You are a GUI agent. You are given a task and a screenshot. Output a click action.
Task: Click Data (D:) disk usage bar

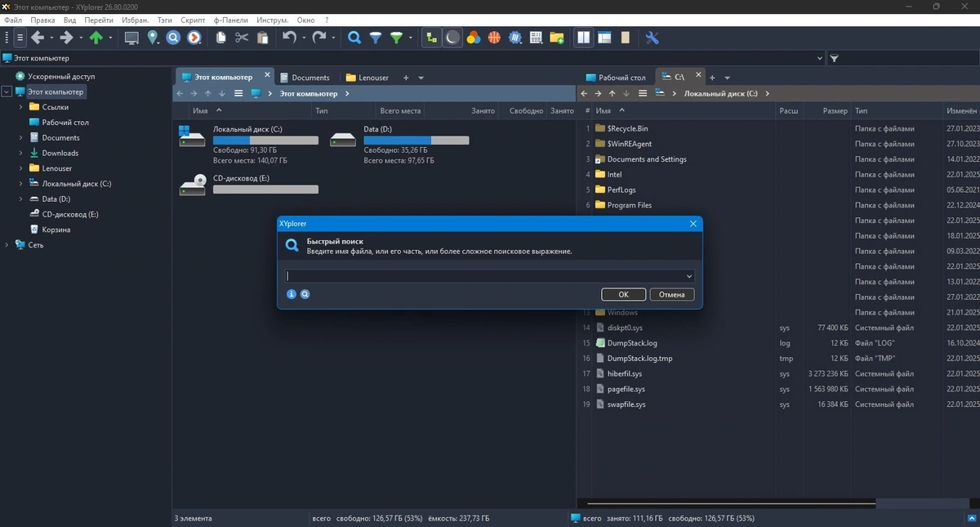click(x=416, y=141)
